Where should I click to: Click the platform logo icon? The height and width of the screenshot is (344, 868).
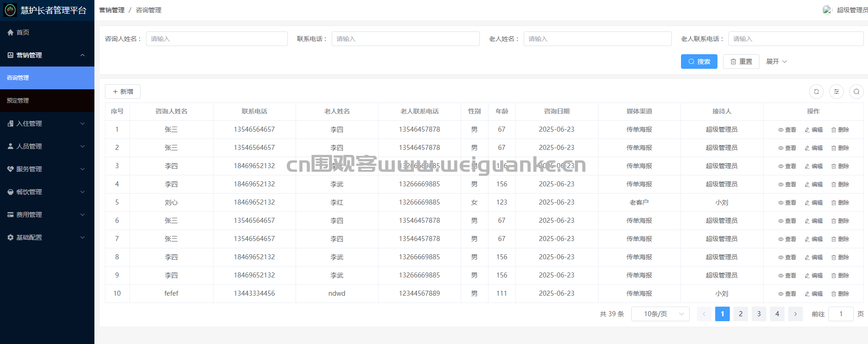point(10,10)
